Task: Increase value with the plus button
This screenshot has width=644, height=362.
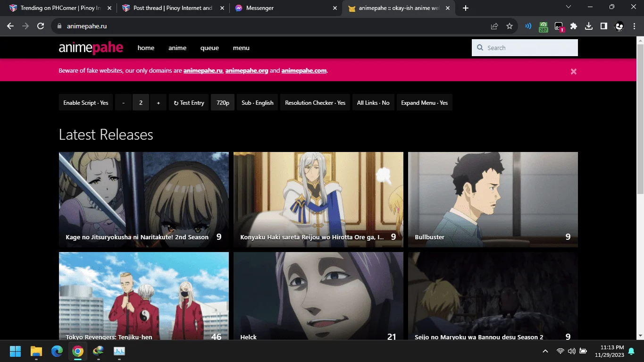Action: (159, 102)
